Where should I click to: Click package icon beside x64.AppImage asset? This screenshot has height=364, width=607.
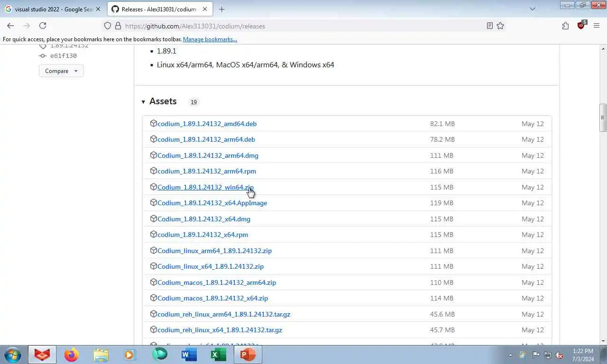pyautogui.click(x=153, y=202)
